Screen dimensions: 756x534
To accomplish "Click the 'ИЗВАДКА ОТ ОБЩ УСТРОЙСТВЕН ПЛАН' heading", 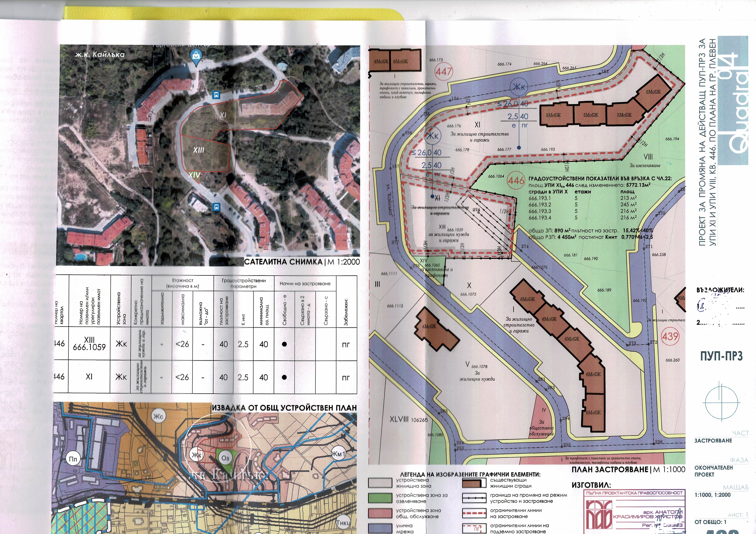I will (284, 408).
